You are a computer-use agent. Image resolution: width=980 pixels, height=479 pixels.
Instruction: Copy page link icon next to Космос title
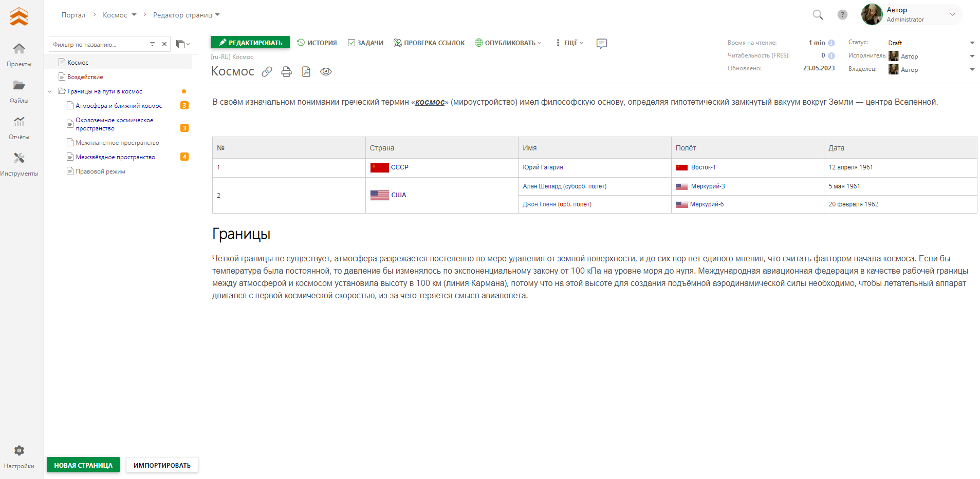tap(267, 72)
